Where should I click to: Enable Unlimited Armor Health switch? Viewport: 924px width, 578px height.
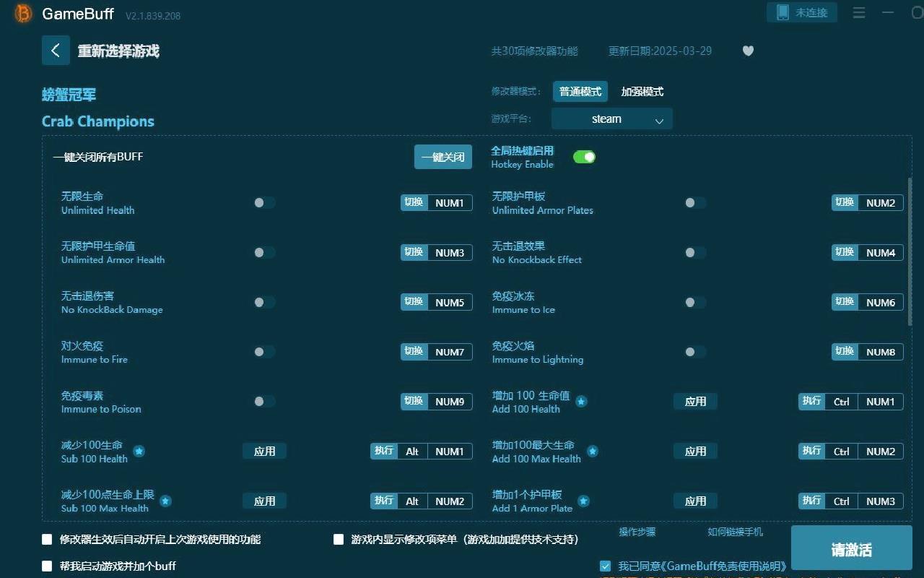point(264,252)
